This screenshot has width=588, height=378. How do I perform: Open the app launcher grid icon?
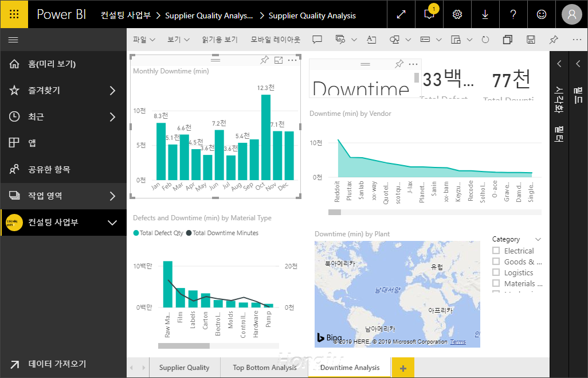pyautogui.click(x=14, y=14)
